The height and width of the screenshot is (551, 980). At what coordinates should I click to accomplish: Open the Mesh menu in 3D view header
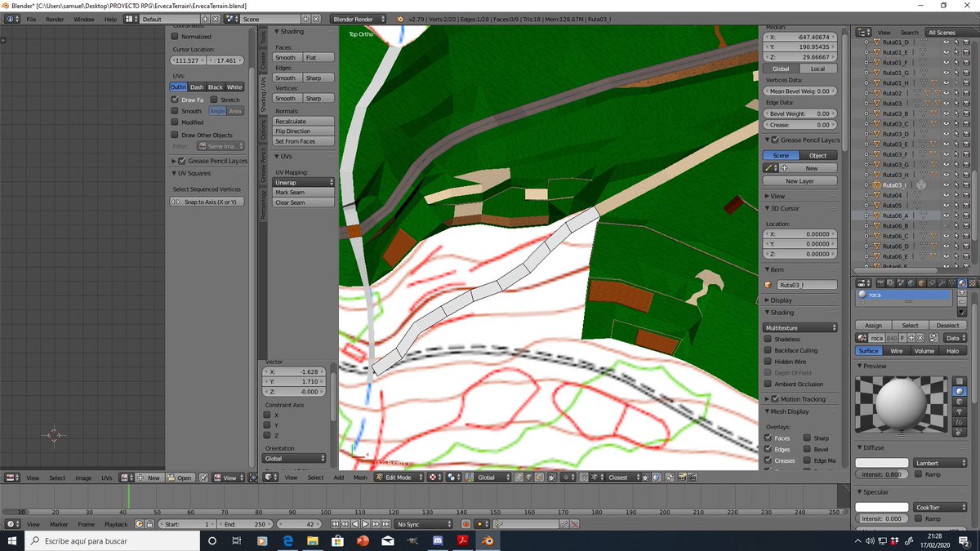(x=360, y=478)
